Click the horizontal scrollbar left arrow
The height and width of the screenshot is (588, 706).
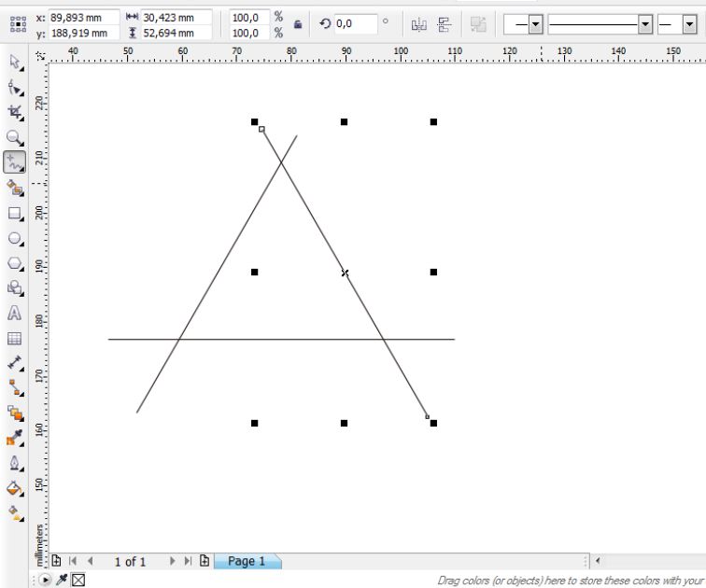pos(598,560)
